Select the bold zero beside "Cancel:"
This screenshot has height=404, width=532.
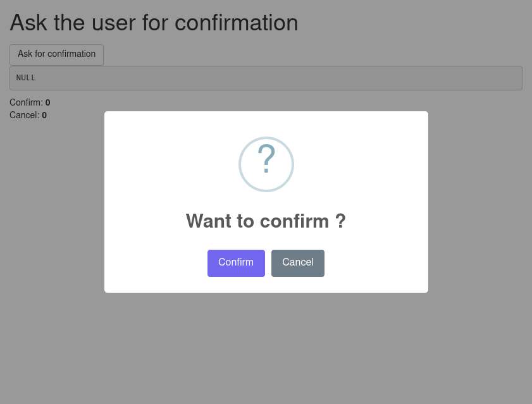(44, 115)
